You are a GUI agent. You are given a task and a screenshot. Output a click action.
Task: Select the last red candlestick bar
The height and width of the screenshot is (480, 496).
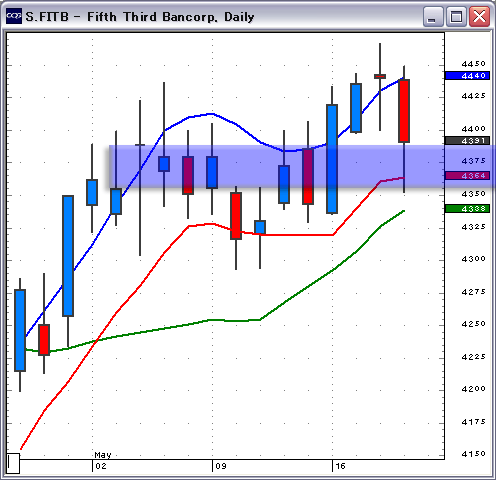coord(404,111)
